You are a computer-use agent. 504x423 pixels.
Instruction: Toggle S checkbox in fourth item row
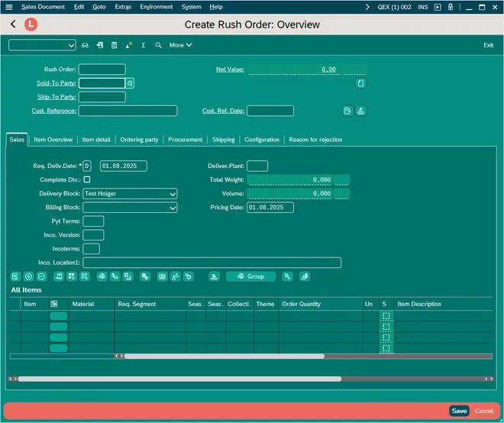point(386,348)
